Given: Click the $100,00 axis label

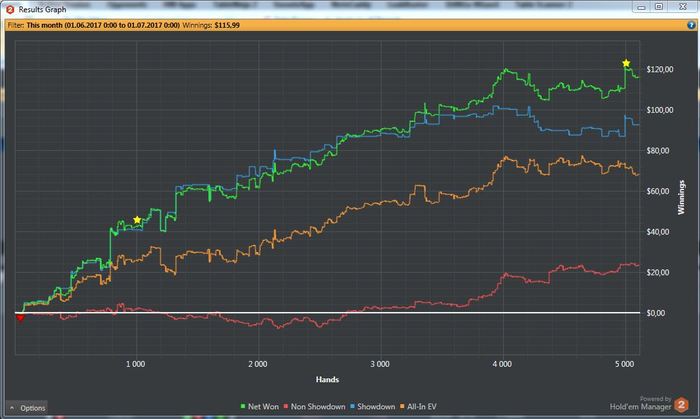Looking at the screenshot, I should tap(660, 110).
